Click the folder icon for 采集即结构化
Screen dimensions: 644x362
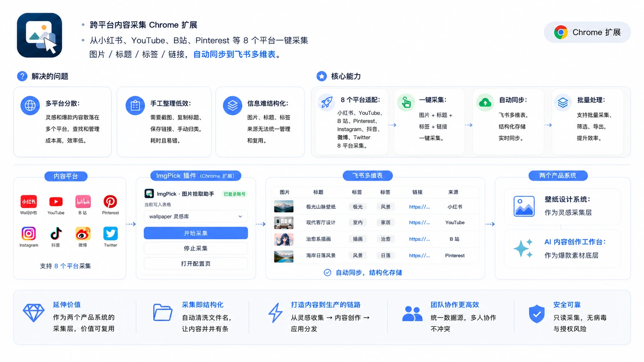[x=163, y=312]
